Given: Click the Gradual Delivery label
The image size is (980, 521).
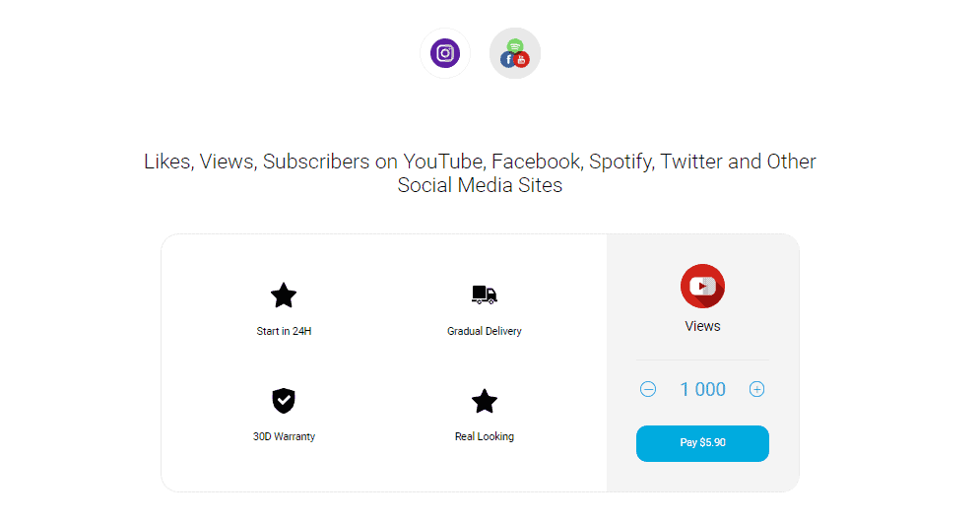Looking at the screenshot, I should (x=485, y=331).
